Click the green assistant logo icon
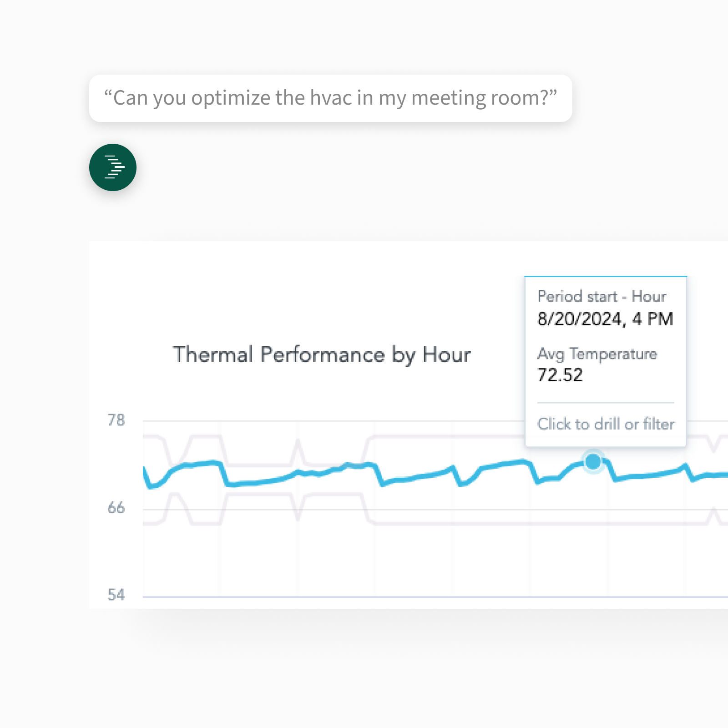The height and width of the screenshot is (728, 728). pyautogui.click(x=113, y=167)
